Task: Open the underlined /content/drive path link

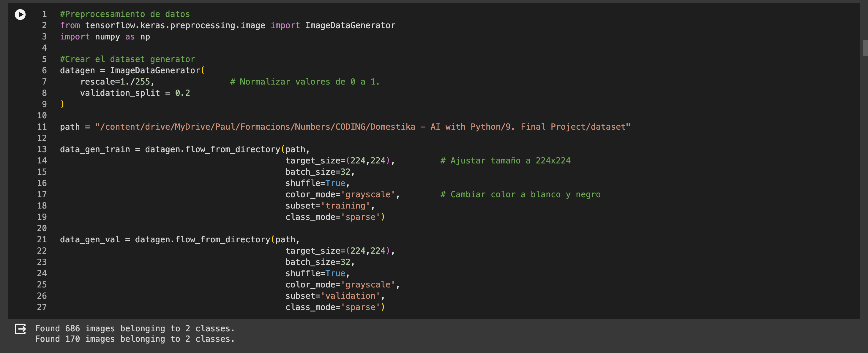Action: [x=258, y=127]
